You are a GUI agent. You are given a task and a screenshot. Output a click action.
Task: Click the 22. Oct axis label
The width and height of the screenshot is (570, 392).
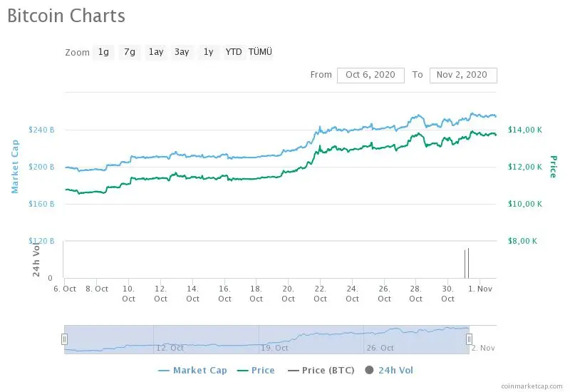click(x=320, y=294)
